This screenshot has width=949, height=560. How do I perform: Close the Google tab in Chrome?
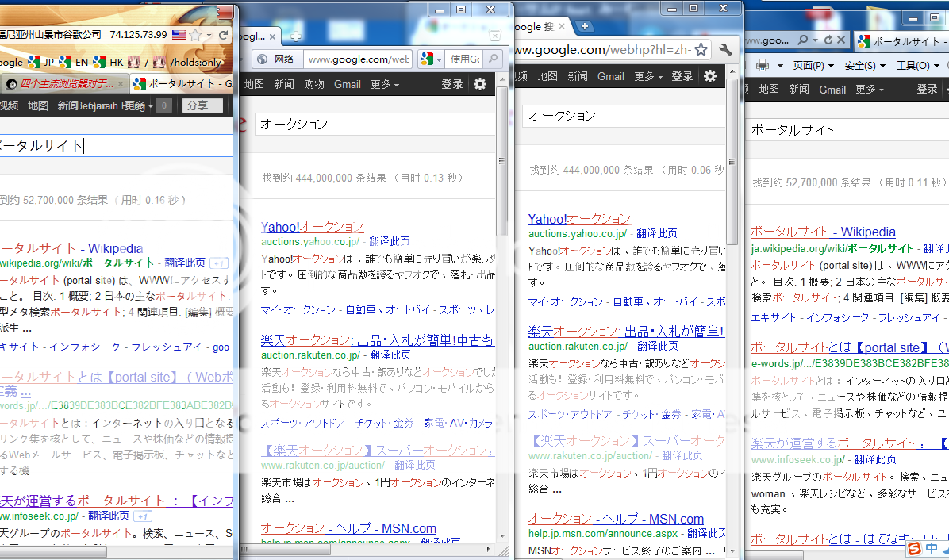coord(562,26)
